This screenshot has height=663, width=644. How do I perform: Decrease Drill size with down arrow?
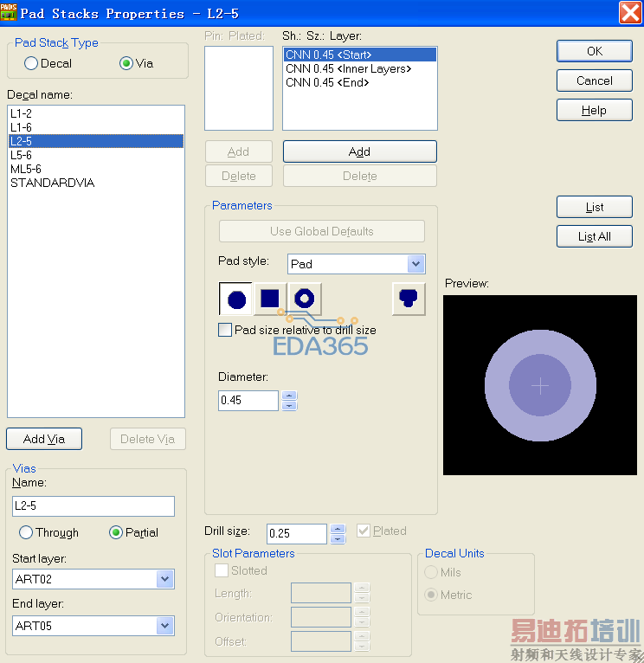[x=338, y=538]
